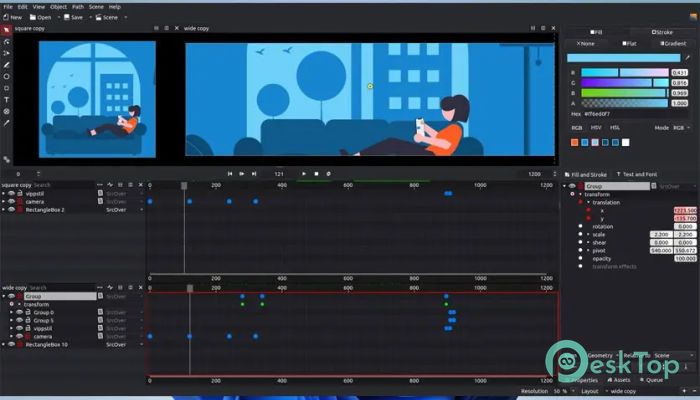The height and width of the screenshot is (400, 700).
Task: Click the Hex color value field
Action: [638, 114]
